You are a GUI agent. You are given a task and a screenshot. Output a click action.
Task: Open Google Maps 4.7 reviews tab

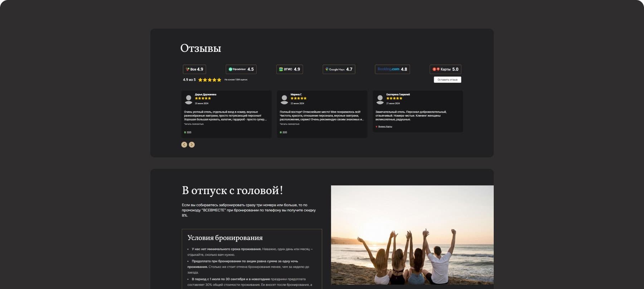click(339, 69)
